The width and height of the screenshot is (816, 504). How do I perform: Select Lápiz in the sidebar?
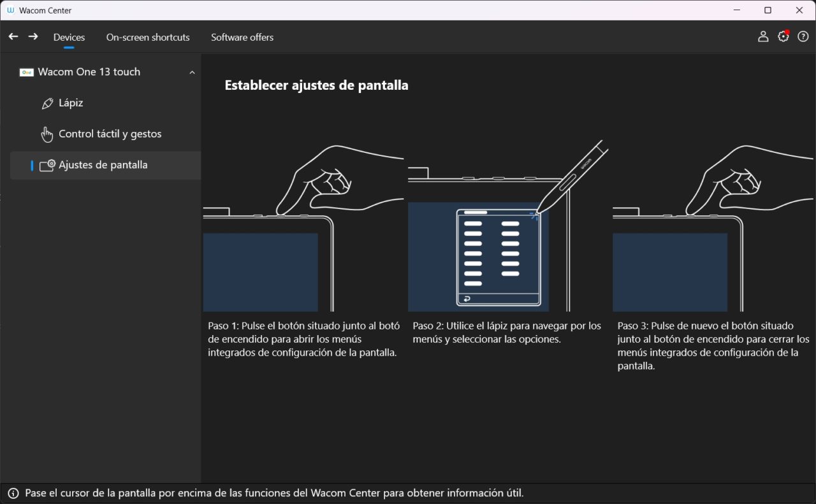pyautogui.click(x=71, y=103)
